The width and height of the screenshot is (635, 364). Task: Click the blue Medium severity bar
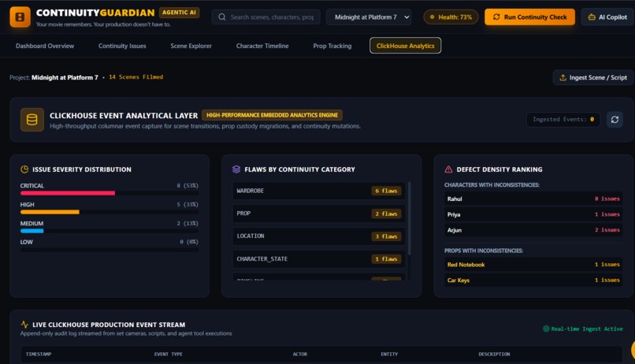[x=32, y=231]
